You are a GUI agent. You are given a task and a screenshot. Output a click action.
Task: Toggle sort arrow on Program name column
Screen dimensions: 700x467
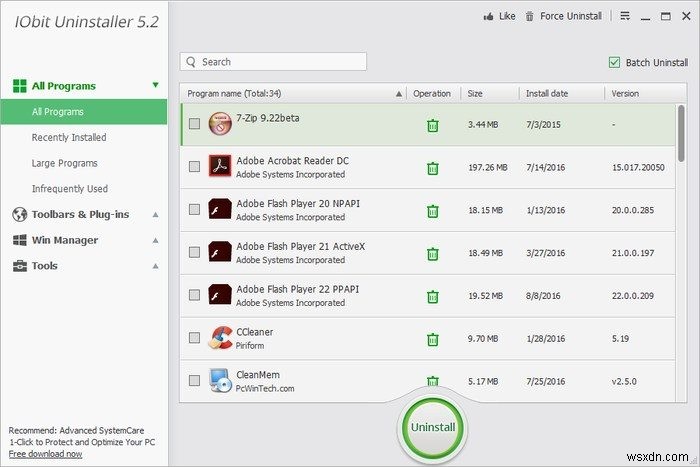coord(399,94)
